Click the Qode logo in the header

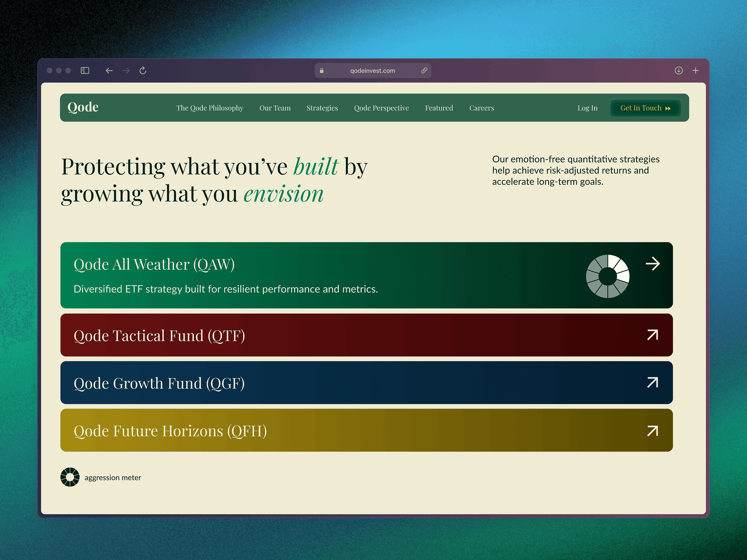(83, 107)
